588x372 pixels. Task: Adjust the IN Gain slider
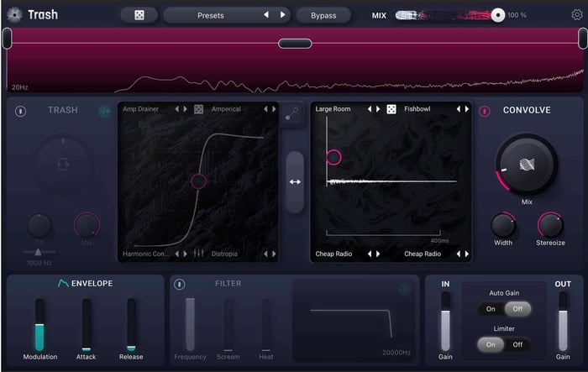(445, 322)
